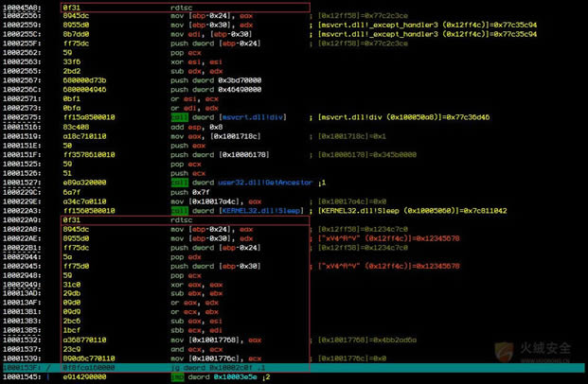Click the add esp, 0x8 instruction

(194, 127)
